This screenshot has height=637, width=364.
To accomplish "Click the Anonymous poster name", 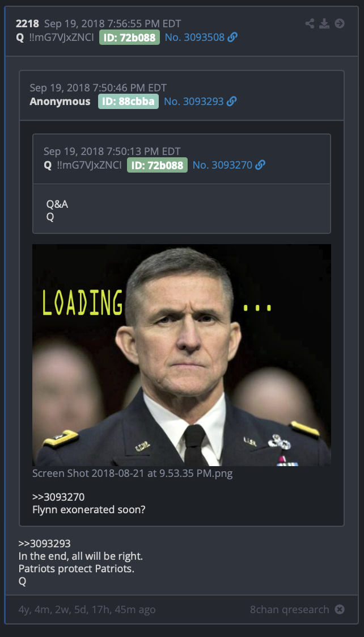I will (60, 101).
